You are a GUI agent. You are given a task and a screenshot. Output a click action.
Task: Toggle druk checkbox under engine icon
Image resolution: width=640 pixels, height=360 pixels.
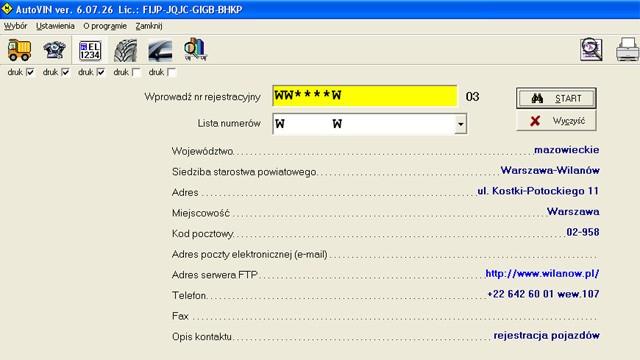65,72
